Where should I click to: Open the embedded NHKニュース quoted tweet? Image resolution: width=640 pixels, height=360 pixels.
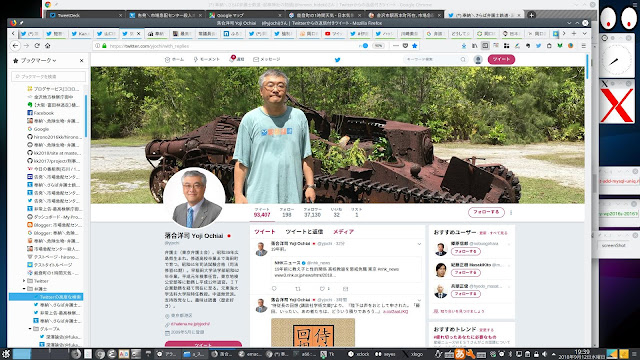(x=347, y=269)
